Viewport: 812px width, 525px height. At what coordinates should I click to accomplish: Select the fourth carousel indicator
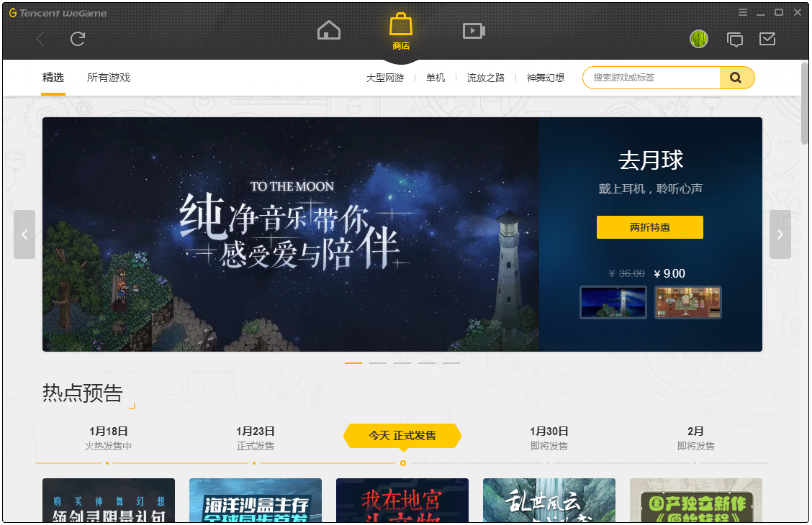[x=427, y=363]
